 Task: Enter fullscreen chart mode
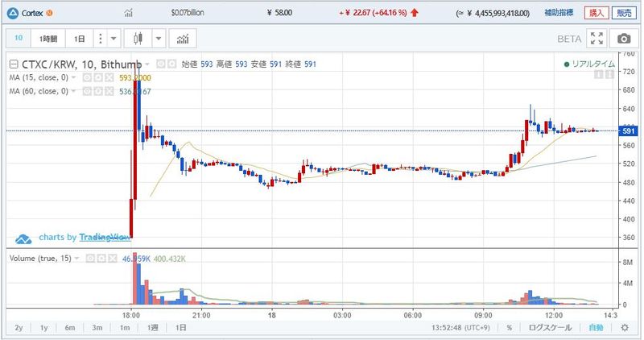(597, 39)
